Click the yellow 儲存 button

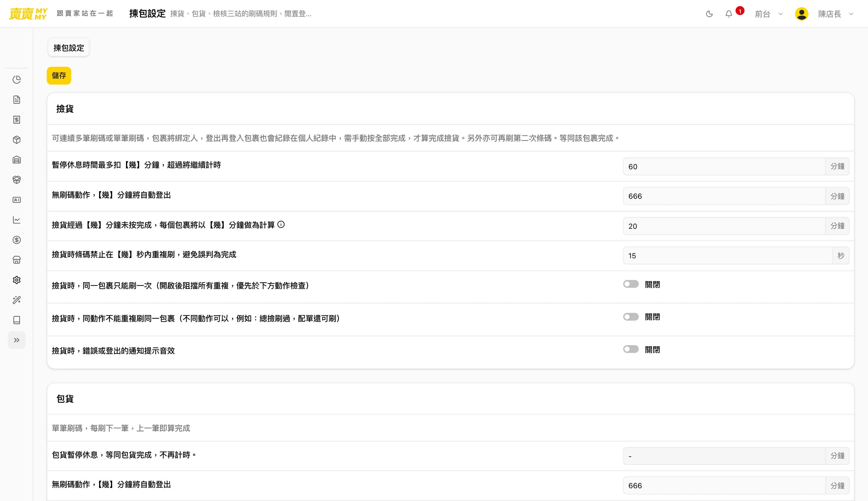pyautogui.click(x=59, y=75)
